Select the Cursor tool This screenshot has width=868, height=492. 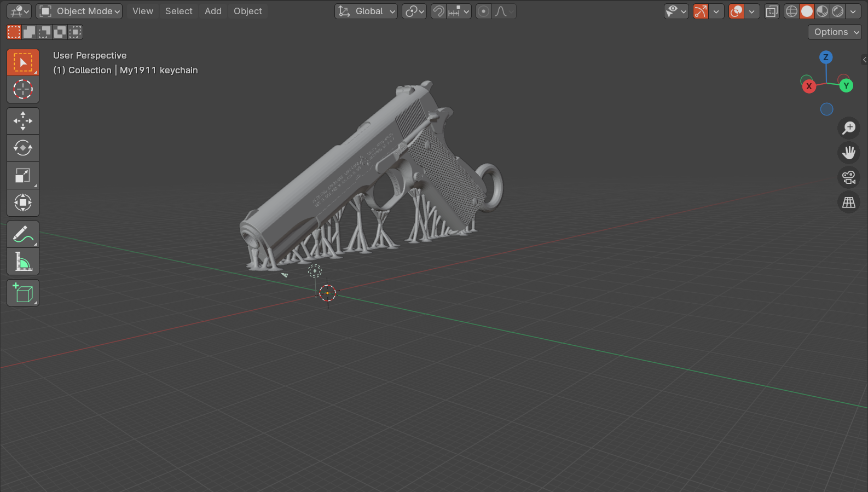pos(23,89)
